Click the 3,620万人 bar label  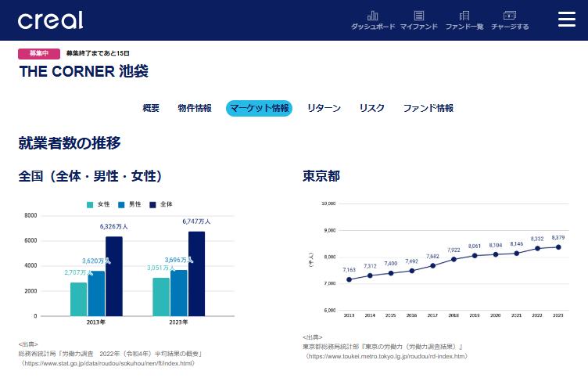[96, 261]
